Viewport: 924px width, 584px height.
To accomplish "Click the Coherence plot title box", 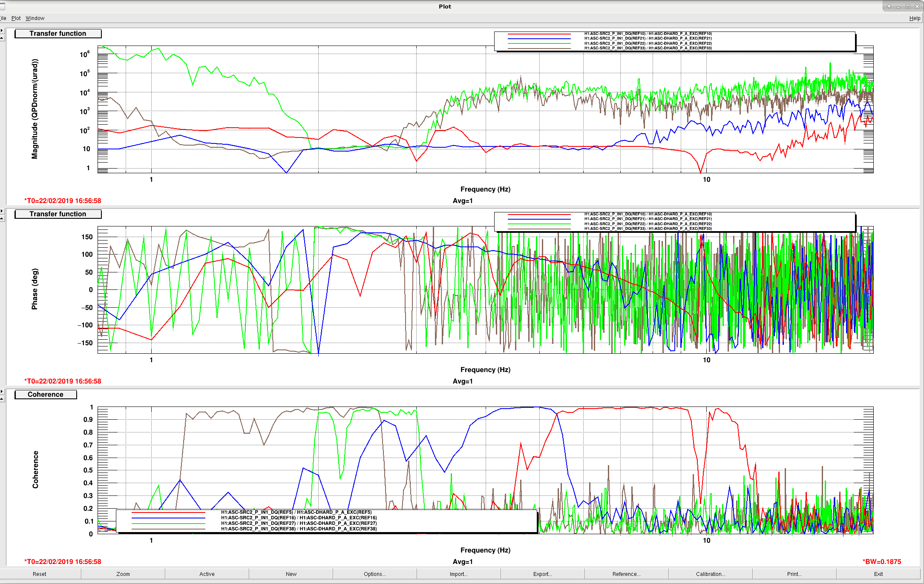I will point(46,395).
